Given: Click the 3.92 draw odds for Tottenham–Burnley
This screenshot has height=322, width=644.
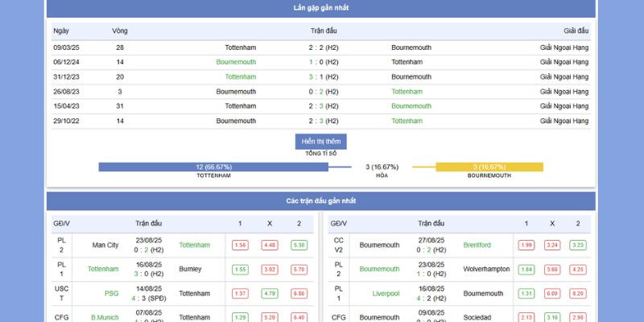Looking at the screenshot, I should tap(270, 269).
